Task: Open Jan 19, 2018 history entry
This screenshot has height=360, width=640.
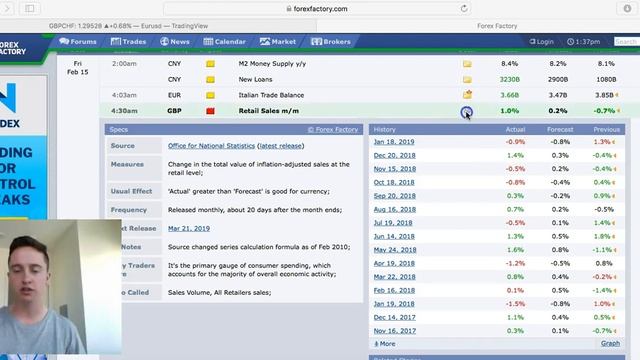Action: pyautogui.click(x=394, y=304)
